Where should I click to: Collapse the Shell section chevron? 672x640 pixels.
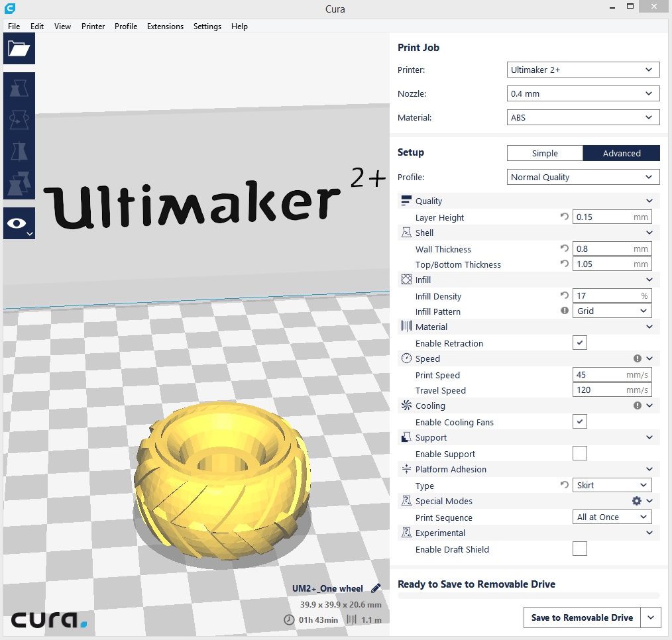[x=649, y=233]
